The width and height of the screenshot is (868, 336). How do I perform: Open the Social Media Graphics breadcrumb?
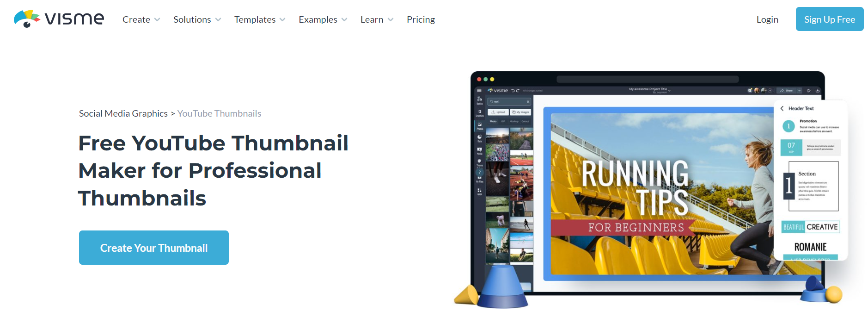pyautogui.click(x=123, y=113)
